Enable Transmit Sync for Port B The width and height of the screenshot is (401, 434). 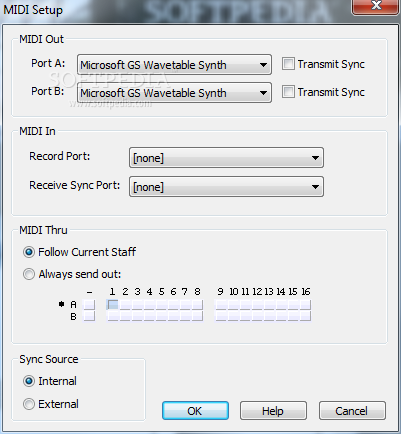(x=288, y=92)
